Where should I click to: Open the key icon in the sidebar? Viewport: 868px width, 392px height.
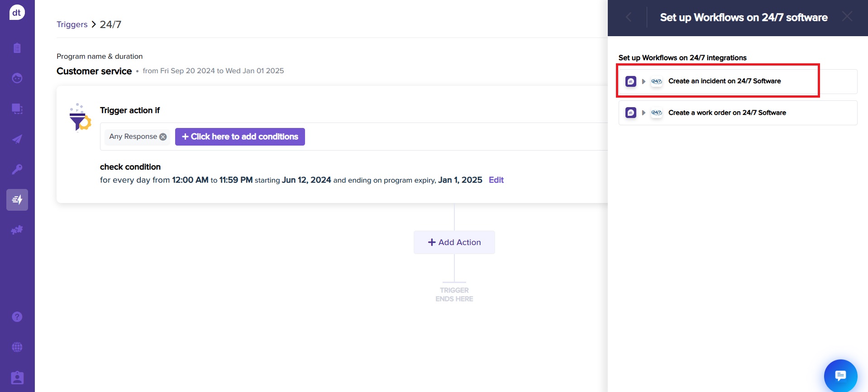pos(17,169)
